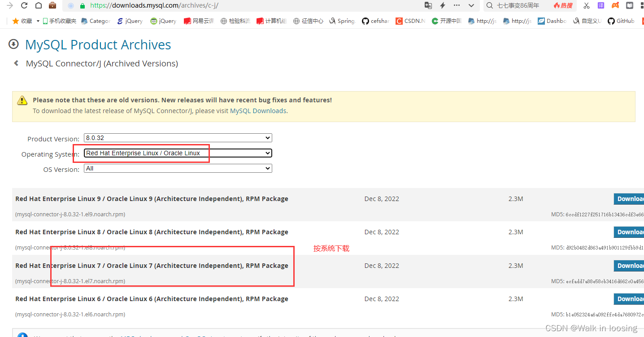Click the Dec 8, 2022 date of Linux 7 row
644x337 pixels.
tap(382, 266)
